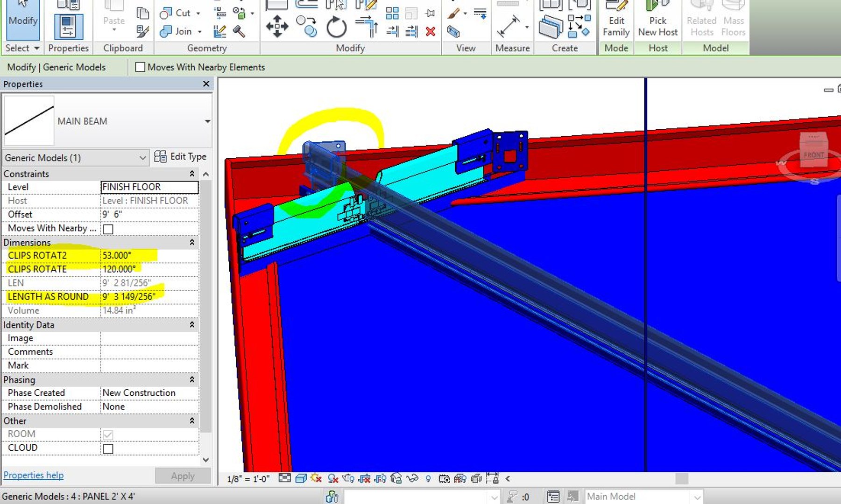This screenshot has height=504, width=841.
Task: Open the Properties help link
Action: [34, 475]
